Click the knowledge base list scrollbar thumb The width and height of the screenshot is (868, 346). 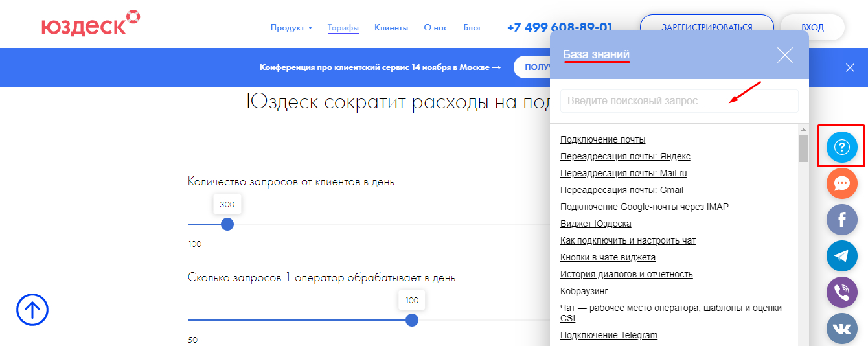tap(803, 148)
